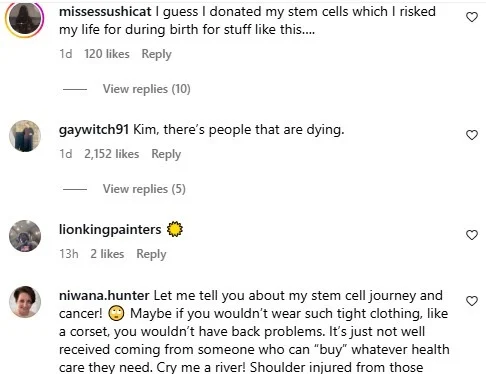
Task: Tap the heart next to the lionkingpainters comment
Action: point(472,235)
